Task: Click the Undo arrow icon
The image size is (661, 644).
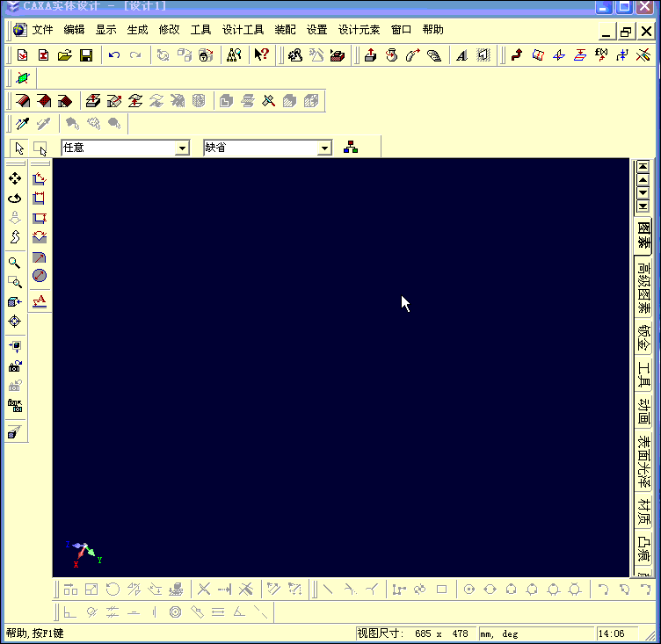Action: click(x=113, y=55)
